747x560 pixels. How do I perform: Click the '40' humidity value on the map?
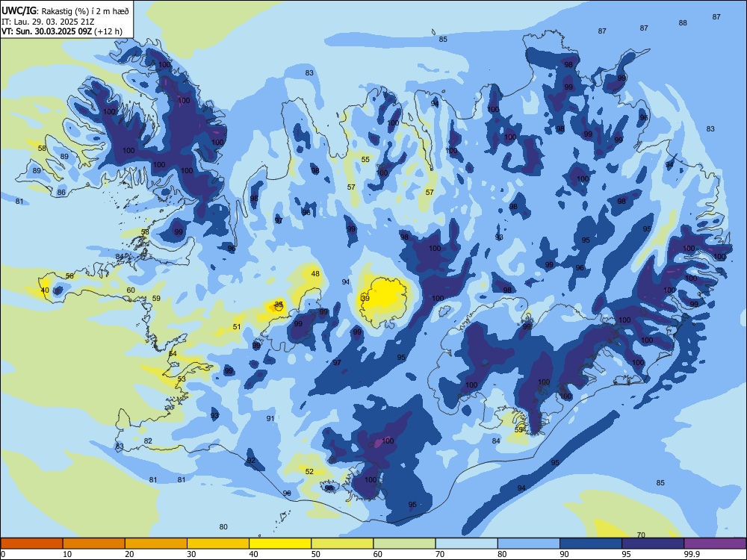pos(45,290)
